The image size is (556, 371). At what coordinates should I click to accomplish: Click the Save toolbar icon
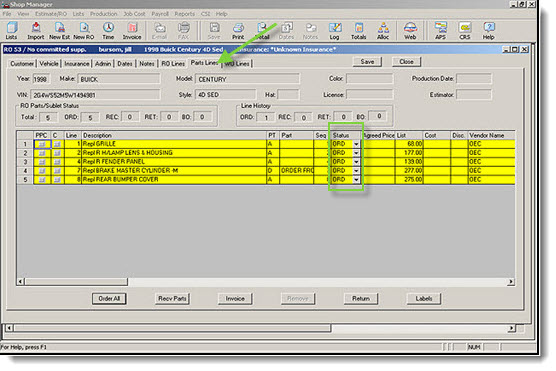tap(214, 31)
